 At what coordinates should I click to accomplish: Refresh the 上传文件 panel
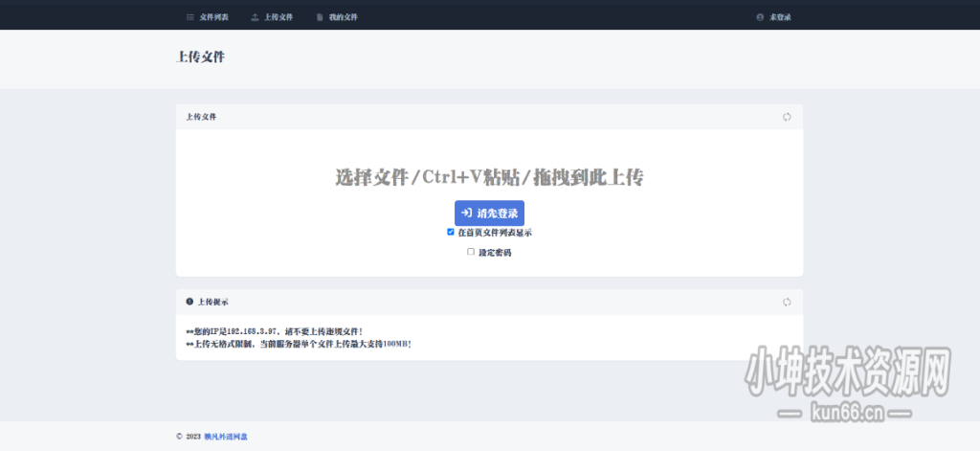[x=787, y=117]
